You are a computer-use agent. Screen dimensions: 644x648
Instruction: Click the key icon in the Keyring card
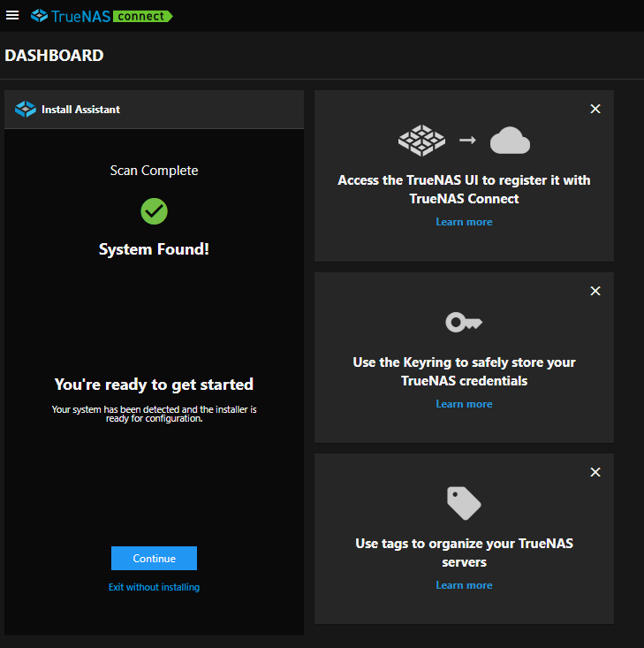(464, 323)
